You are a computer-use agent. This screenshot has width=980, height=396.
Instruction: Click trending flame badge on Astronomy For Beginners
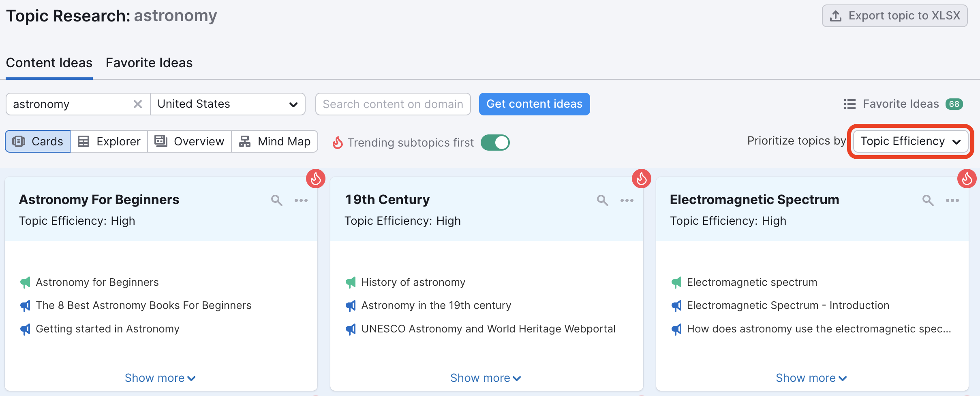tap(316, 179)
